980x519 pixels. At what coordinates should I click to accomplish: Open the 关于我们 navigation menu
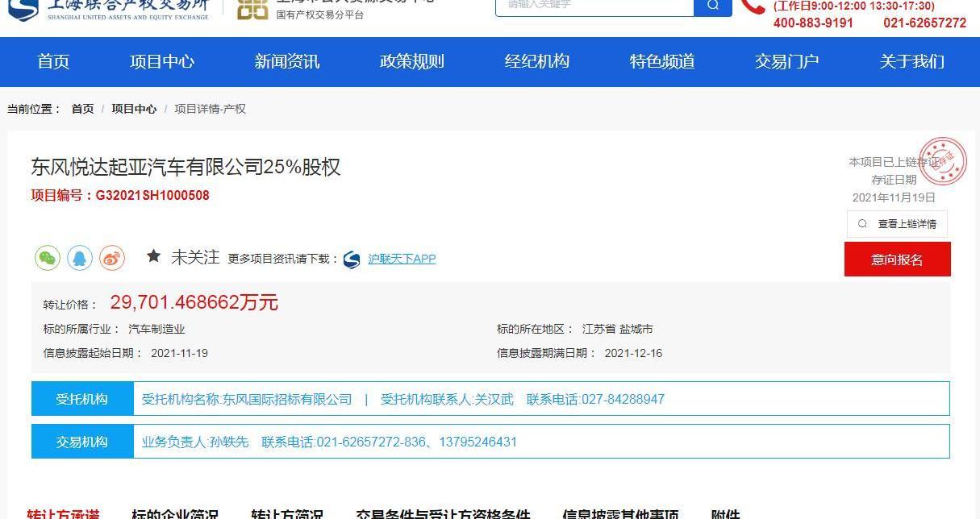(912, 61)
